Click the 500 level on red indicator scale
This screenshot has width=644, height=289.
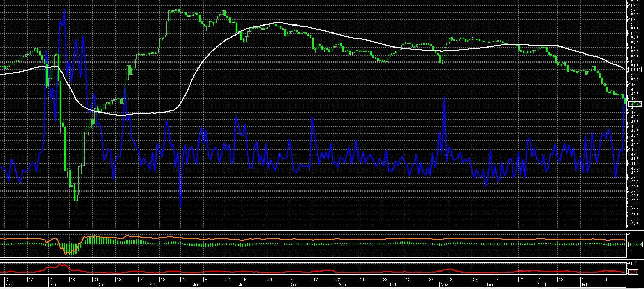(632, 264)
